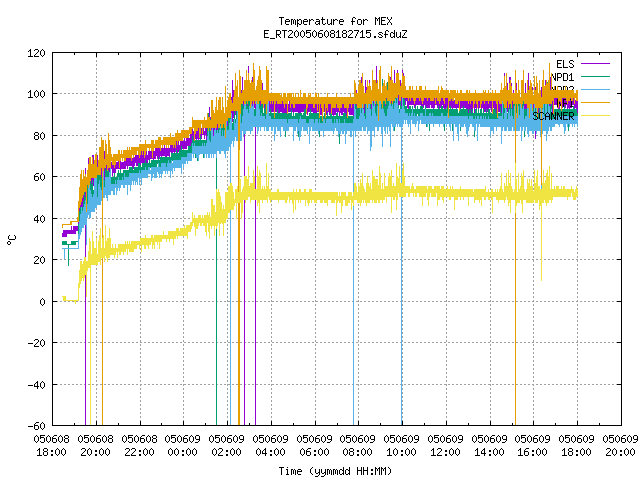Image resolution: width=640 pixels, height=480 pixels.
Task: Click the y-axis tick label '120'
Action: tap(36, 53)
